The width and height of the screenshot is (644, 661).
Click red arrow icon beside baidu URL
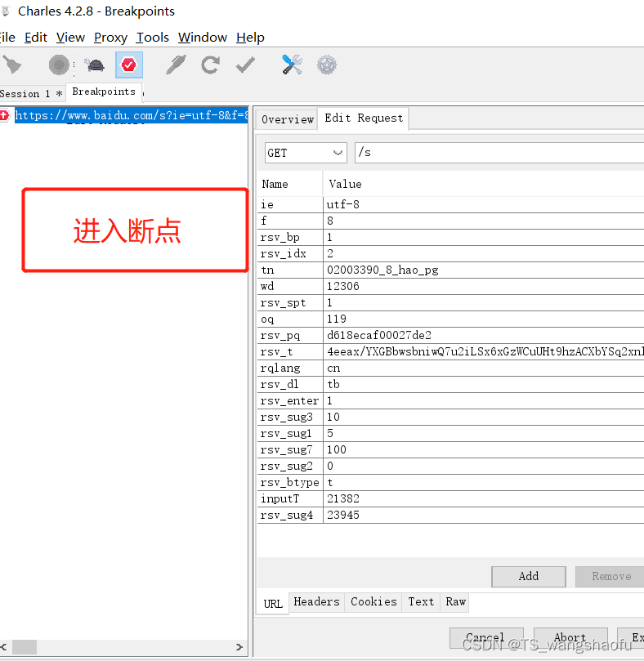(5, 115)
